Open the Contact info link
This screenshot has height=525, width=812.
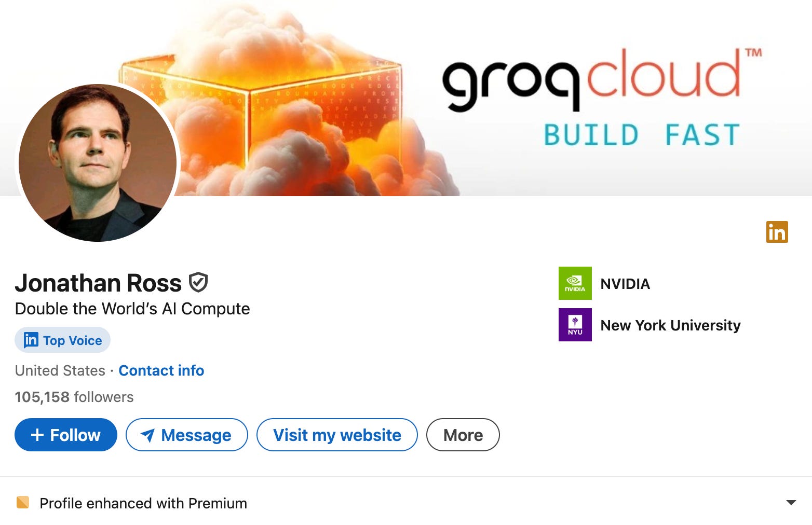point(161,370)
